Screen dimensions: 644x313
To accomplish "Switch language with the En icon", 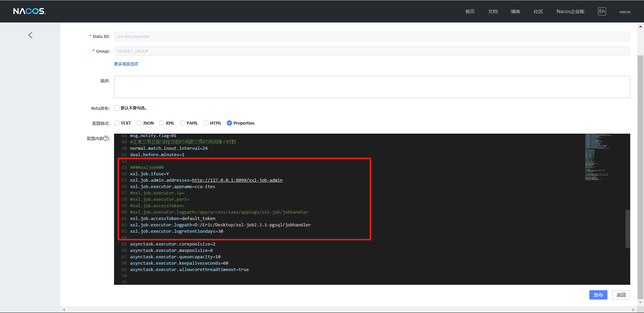I will click(602, 11).
